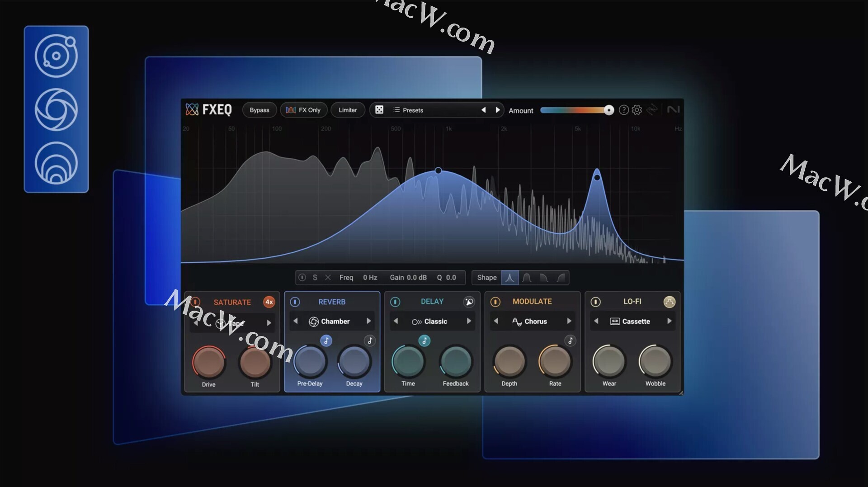
Task: Toggle the Modulate module power button
Action: pos(495,302)
